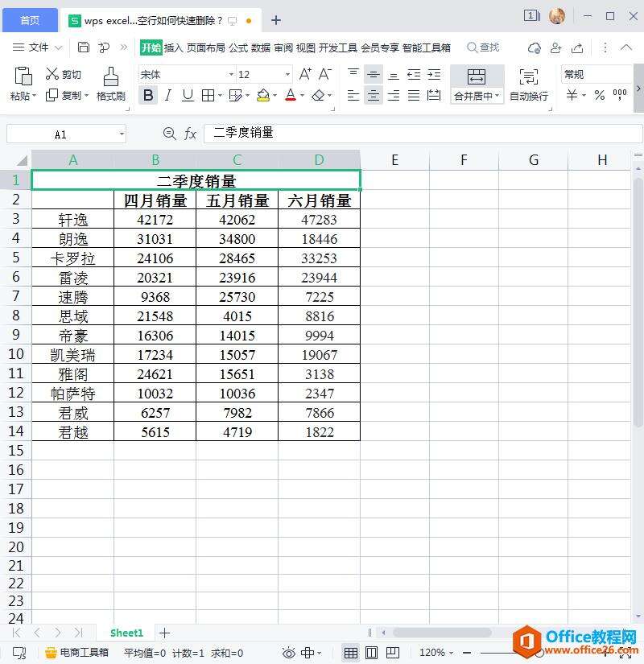Add a new sheet with plus button

pyautogui.click(x=164, y=633)
